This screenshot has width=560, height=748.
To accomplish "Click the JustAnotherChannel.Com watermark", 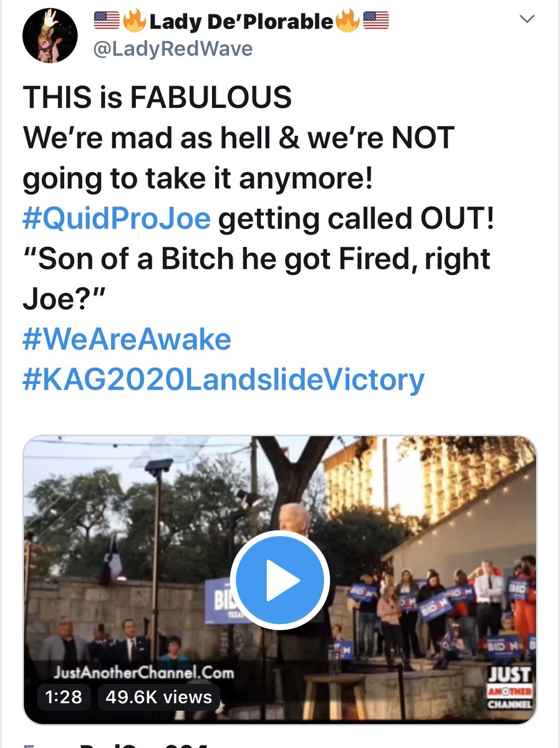I will coord(145,673).
